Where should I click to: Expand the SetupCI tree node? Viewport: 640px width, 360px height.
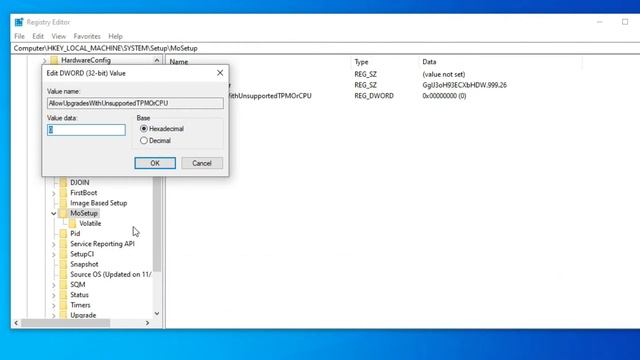pos(53,254)
